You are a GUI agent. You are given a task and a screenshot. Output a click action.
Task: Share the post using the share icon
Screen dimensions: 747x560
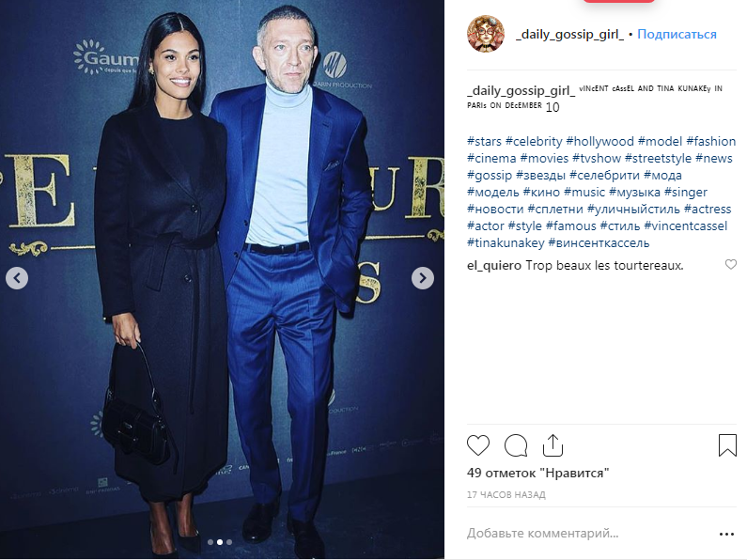pyautogui.click(x=552, y=445)
